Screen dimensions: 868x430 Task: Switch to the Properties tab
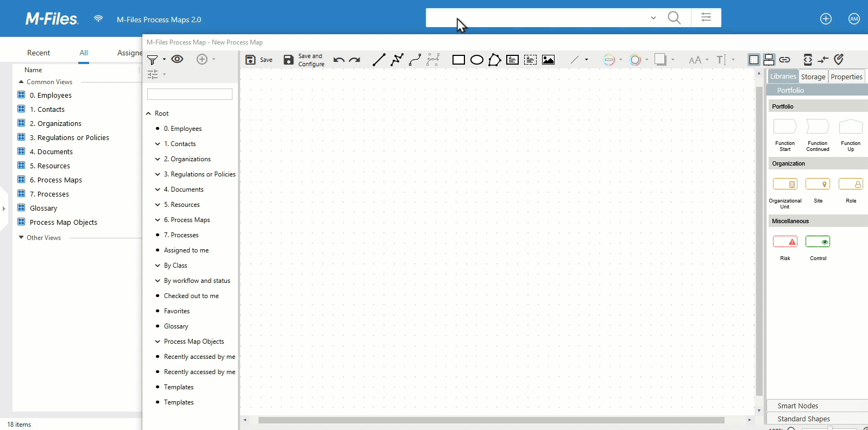click(x=846, y=77)
